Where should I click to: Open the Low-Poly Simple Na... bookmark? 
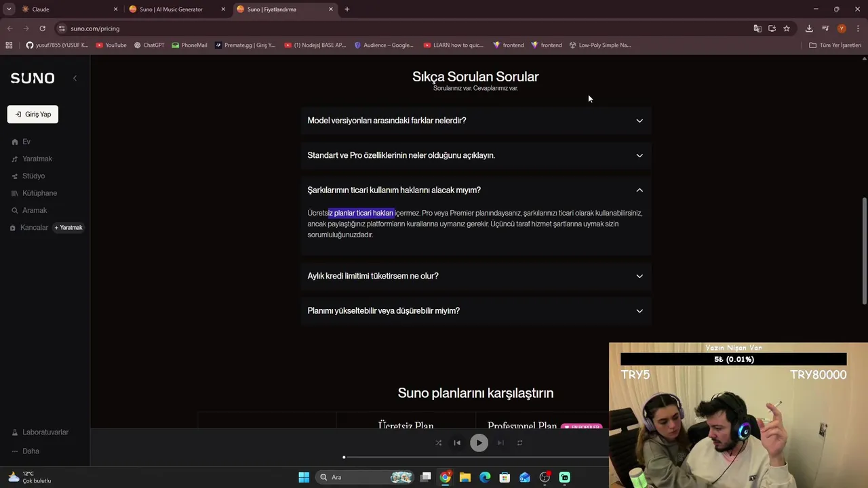click(600, 45)
